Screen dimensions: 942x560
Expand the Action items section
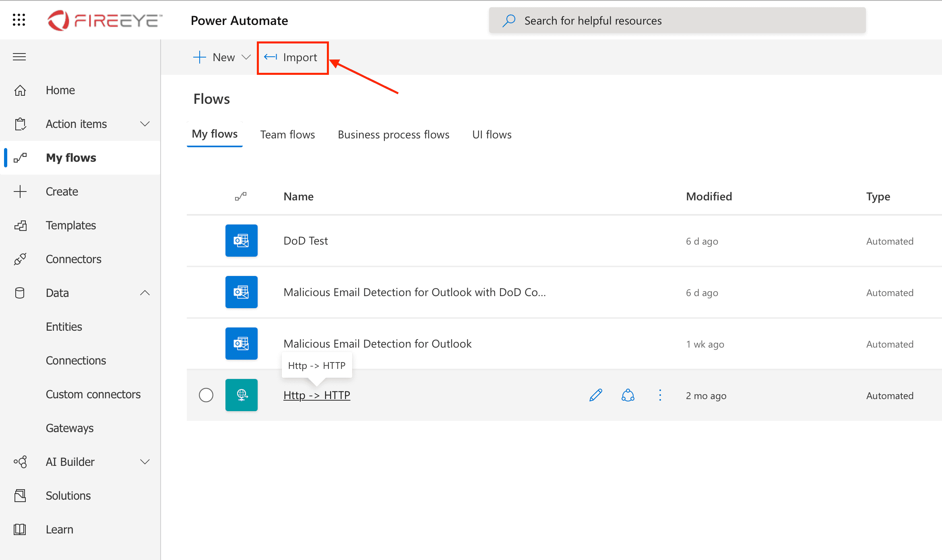point(145,124)
